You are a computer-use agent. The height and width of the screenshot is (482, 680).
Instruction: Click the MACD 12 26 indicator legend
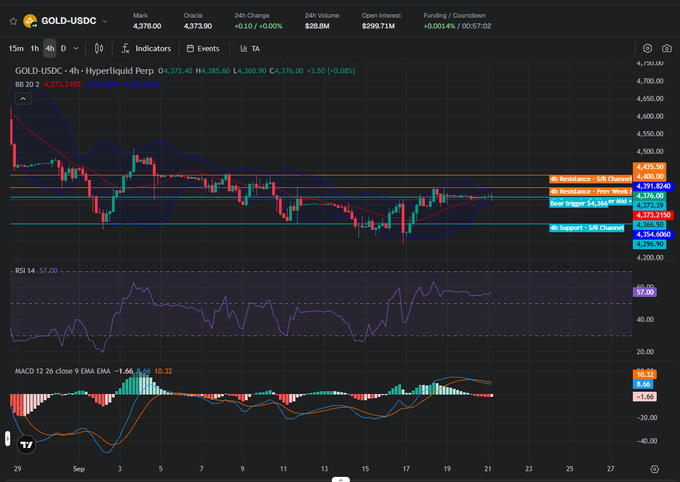point(62,371)
